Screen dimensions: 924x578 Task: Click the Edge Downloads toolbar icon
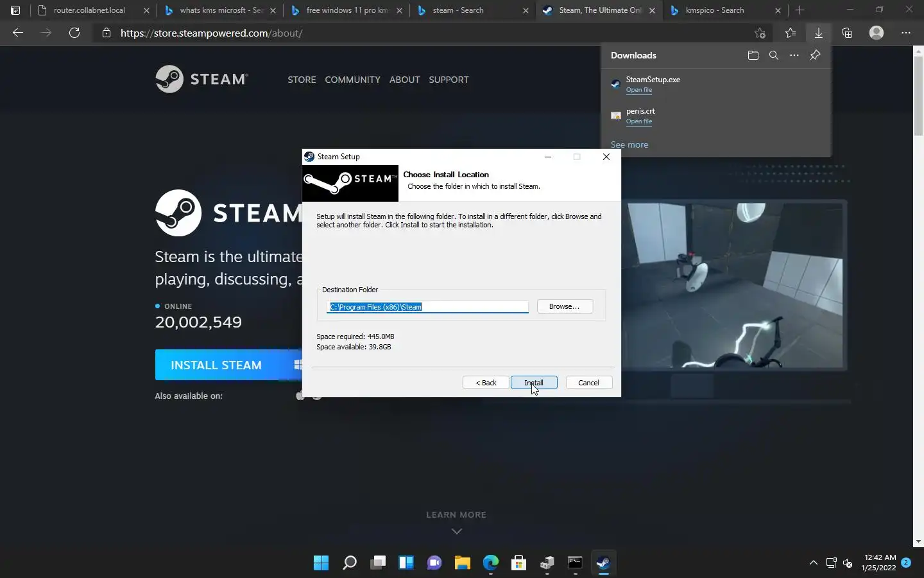tap(819, 33)
